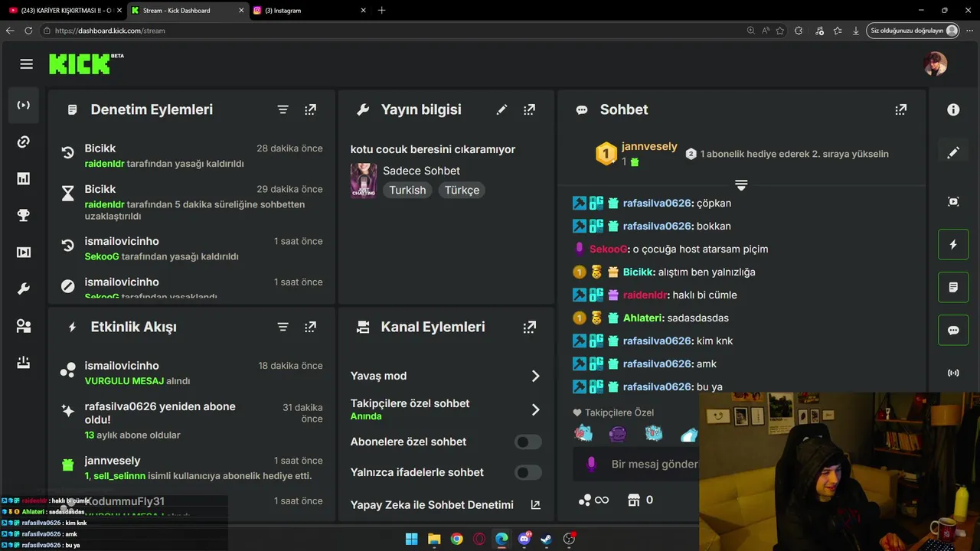This screenshot has width=980, height=551.
Task: Click Bicikk ban removed entry, 28 dakika önce
Action: click(191, 155)
